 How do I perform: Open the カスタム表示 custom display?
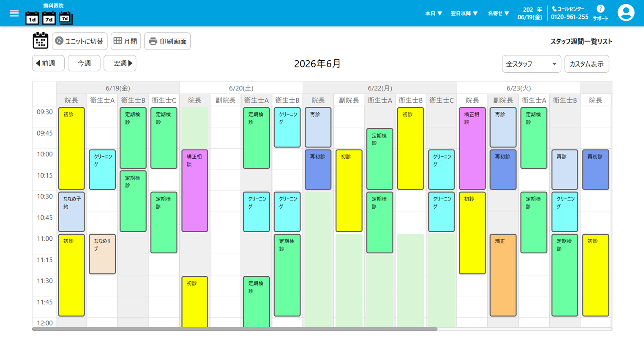tap(587, 64)
